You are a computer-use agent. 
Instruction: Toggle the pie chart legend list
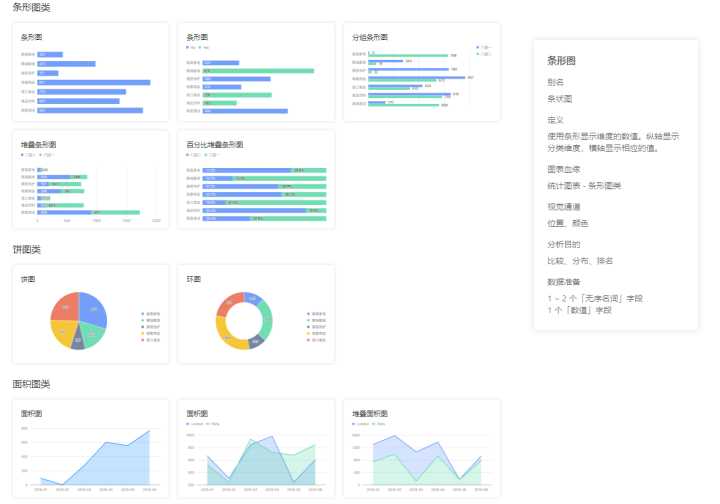(x=151, y=327)
